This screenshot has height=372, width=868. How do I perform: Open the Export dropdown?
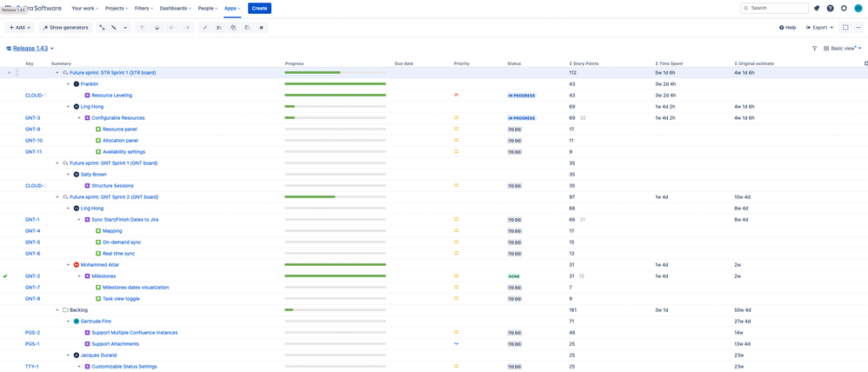[820, 27]
